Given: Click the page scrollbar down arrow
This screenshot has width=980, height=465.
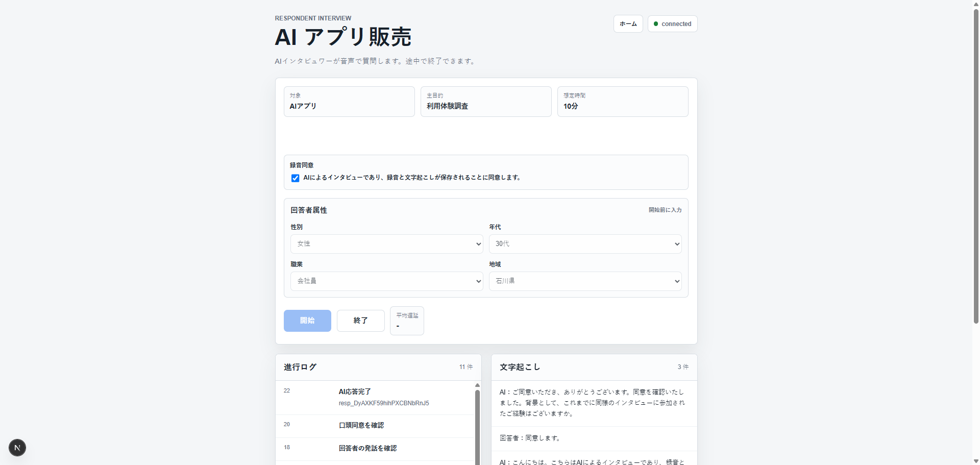Looking at the screenshot, I should click(x=976, y=461).
